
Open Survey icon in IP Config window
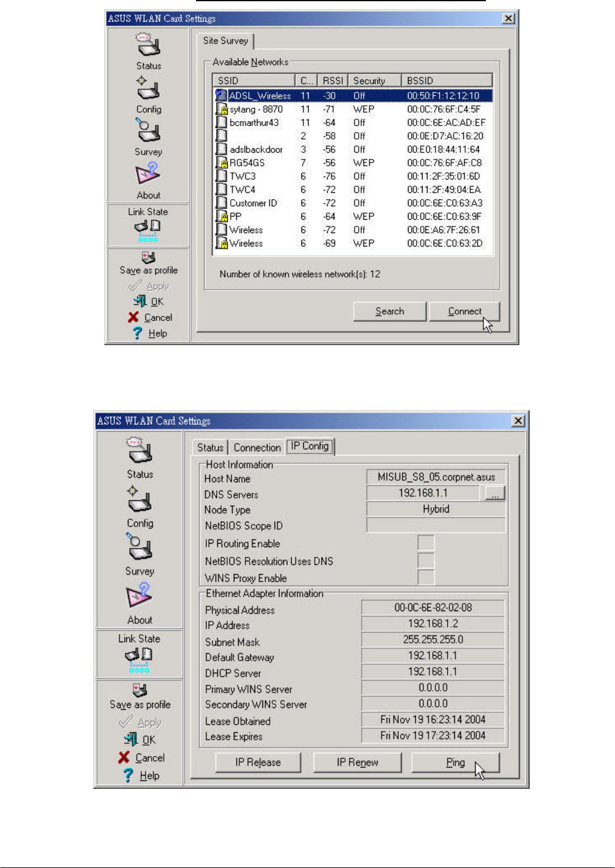click(139, 547)
